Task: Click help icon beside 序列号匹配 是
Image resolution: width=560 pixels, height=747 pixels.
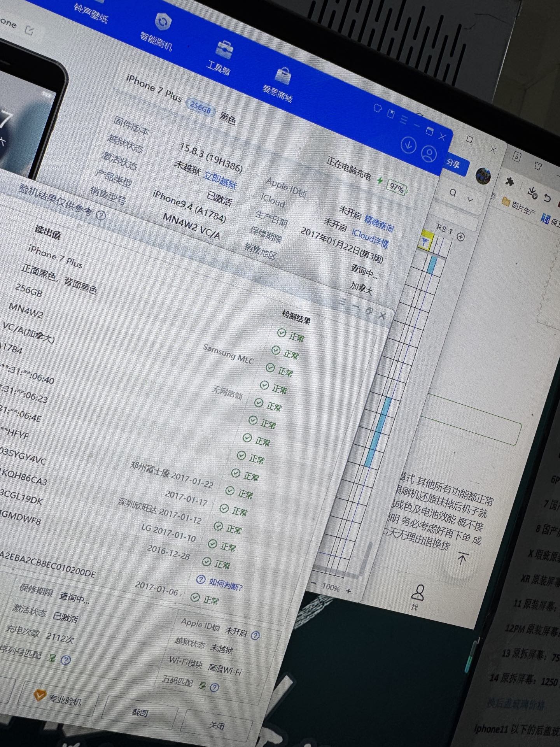Action: coord(66,660)
